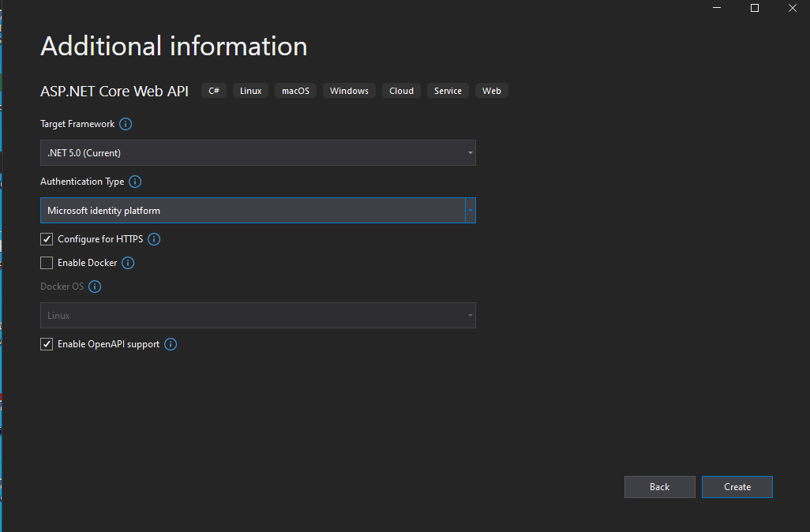Open the Docker OS dropdown

(x=257, y=316)
